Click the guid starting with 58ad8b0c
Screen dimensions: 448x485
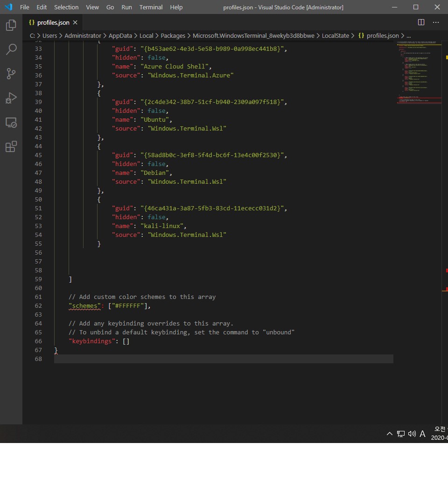(x=212, y=155)
